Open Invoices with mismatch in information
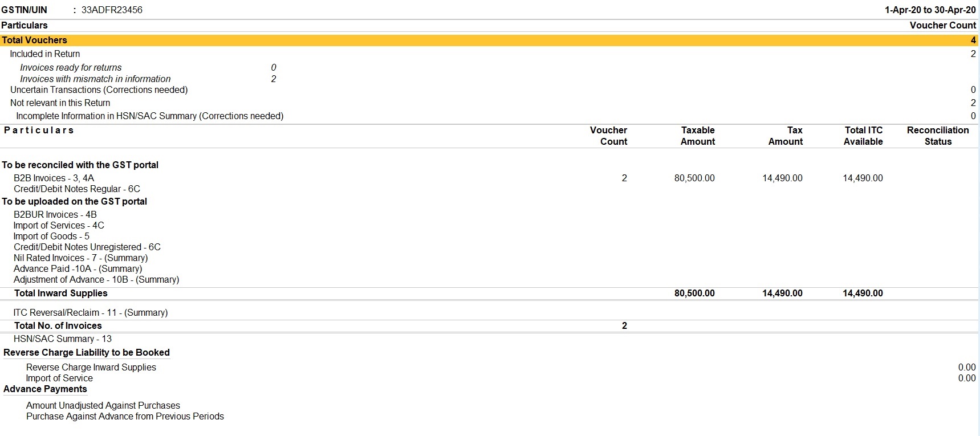This screenshot has width=980, height=436. click(95, 79)
